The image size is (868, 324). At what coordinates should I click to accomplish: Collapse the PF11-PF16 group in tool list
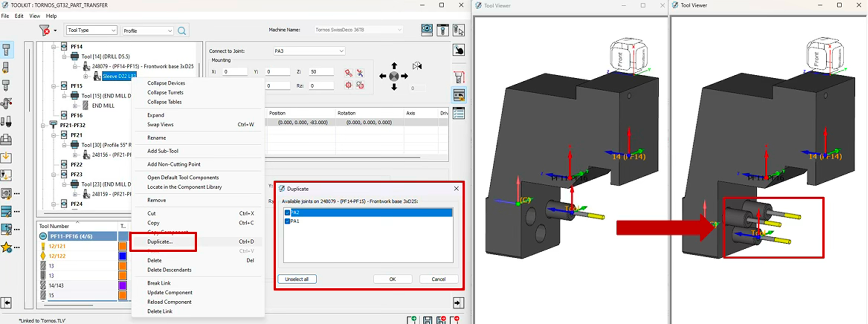(x=44, y=236)
